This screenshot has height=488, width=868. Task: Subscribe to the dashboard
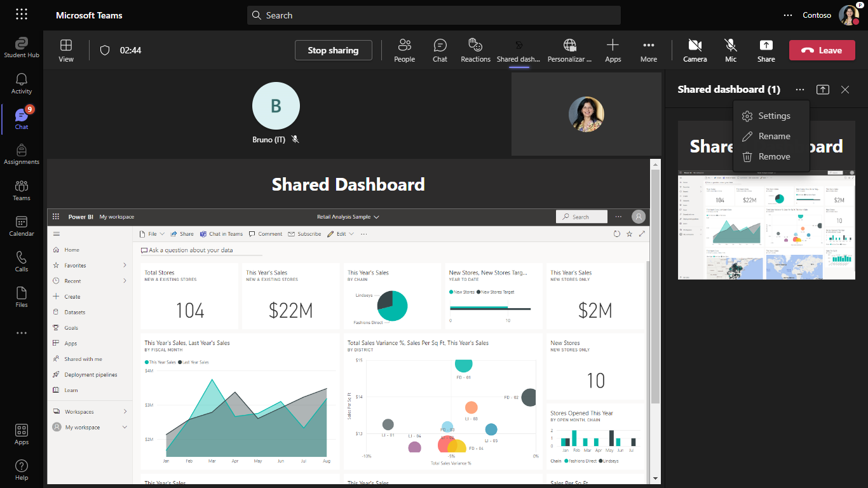pyautogui.click(x=304, y=234)
